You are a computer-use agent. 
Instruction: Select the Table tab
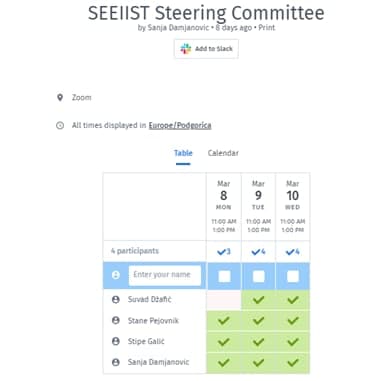pyautogui.click(x=183, y=153)
